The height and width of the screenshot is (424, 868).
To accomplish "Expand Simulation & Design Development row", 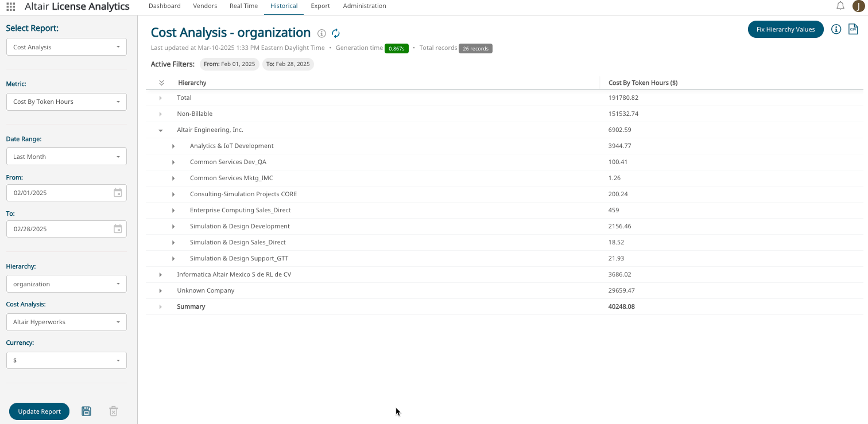I will 173,227.
